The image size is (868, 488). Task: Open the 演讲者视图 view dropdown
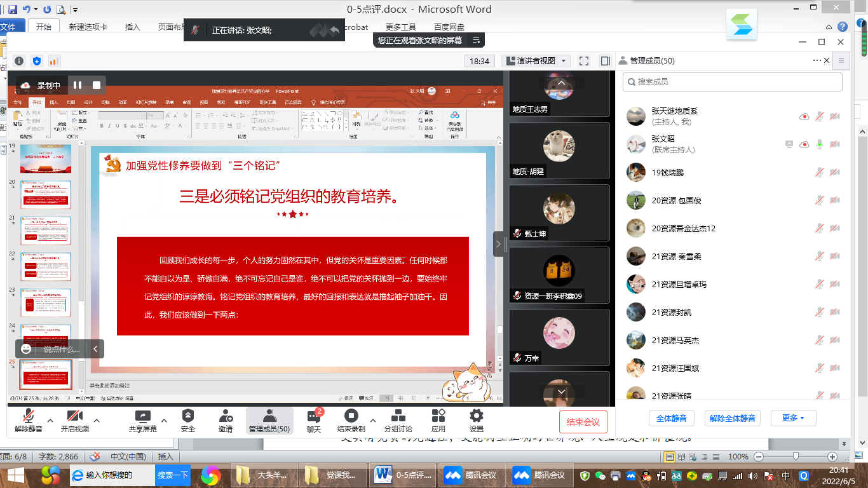pyautogui.click(x=536, y=61)
